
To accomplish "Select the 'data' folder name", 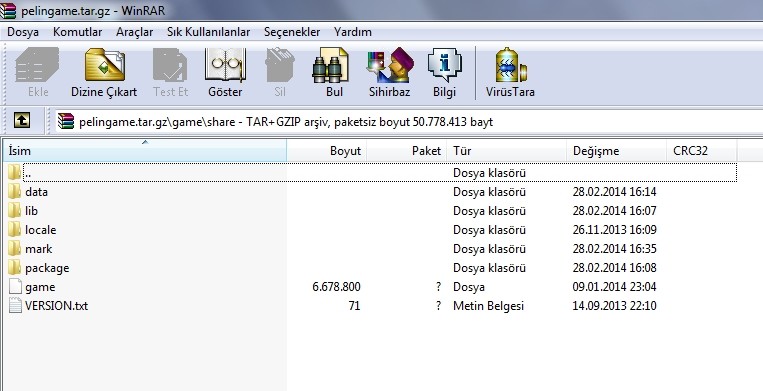I will pyautogui.click(x=36, y=192).
